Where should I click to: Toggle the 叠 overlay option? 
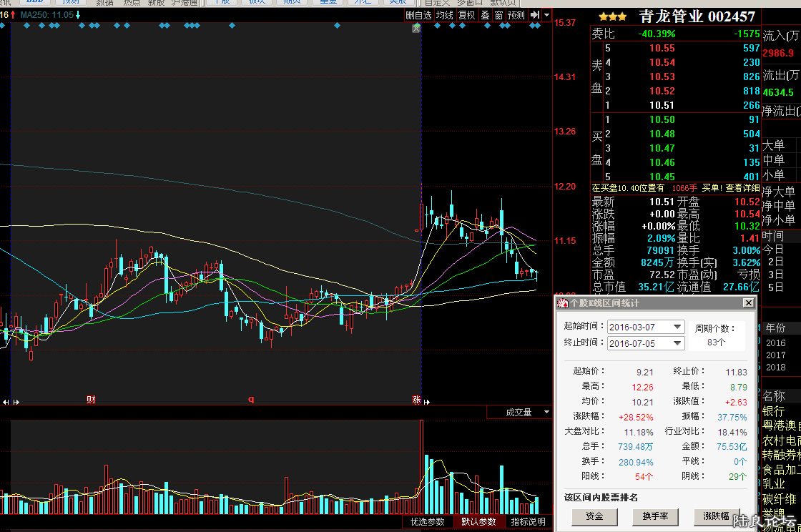pyautogui.click(x=485, y=15)
